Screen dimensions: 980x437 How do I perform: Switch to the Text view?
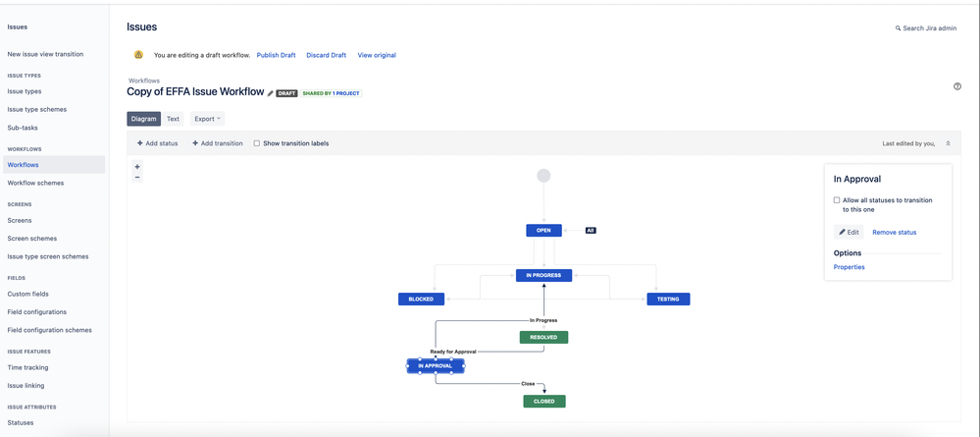pyautogui.click(x=173, y=118)
